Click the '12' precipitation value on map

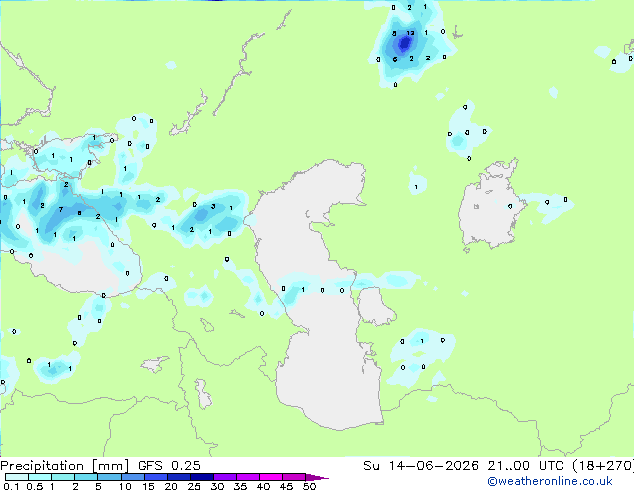coord(410,33)
